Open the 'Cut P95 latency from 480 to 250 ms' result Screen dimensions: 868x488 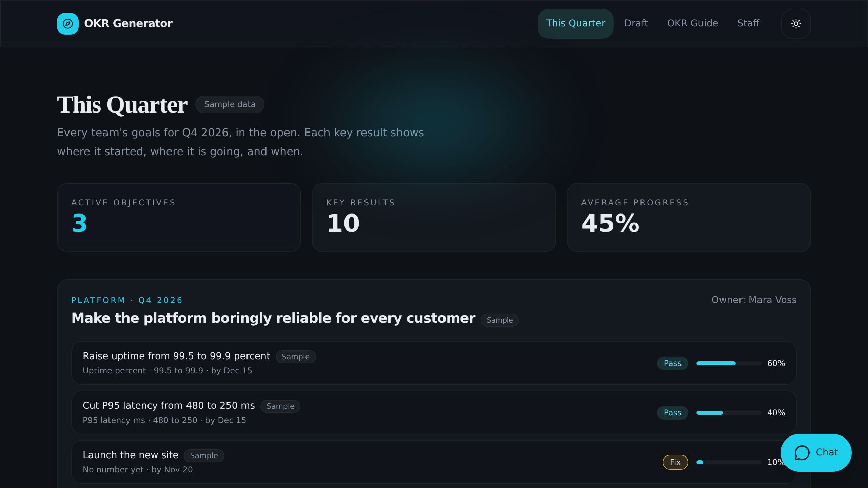pos(434,412)
